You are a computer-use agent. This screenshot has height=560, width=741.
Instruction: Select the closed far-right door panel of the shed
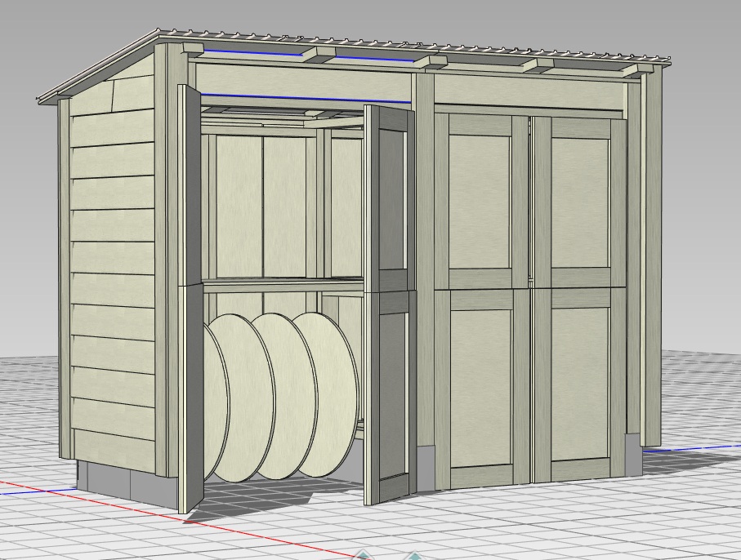pos(579,300)
